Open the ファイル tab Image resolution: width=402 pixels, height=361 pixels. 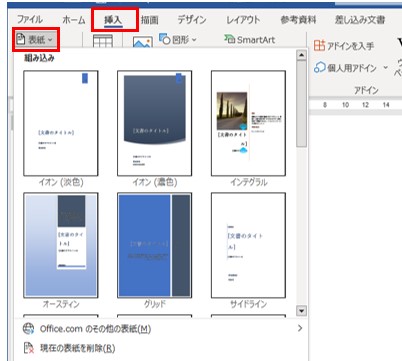(30, 20)
